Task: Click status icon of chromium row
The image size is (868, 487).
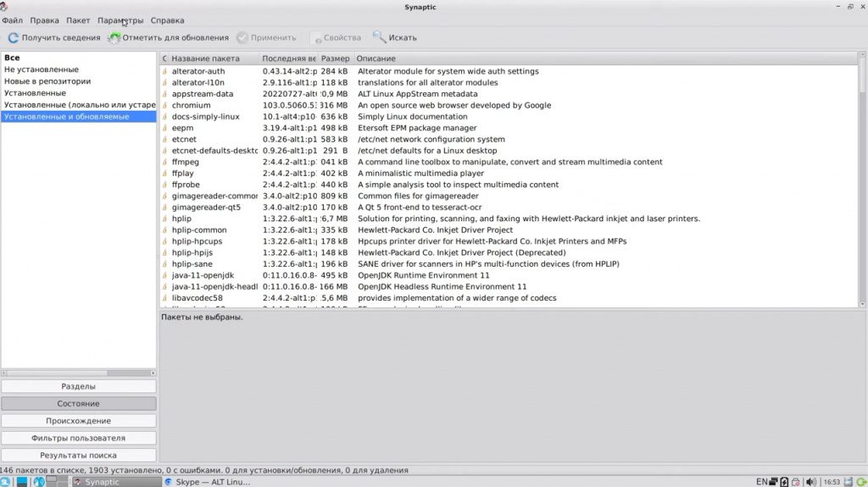Action: click(164, 105)
